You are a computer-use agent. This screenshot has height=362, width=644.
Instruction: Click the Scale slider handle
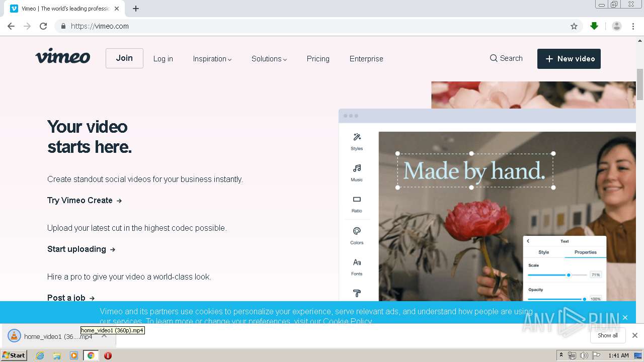pyautogui.click(x=569, y=275)
